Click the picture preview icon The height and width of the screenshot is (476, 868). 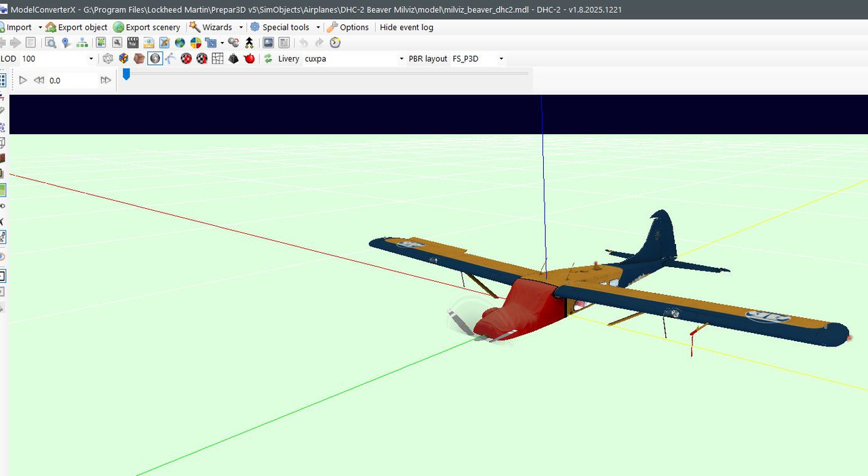tap(268, 43)
